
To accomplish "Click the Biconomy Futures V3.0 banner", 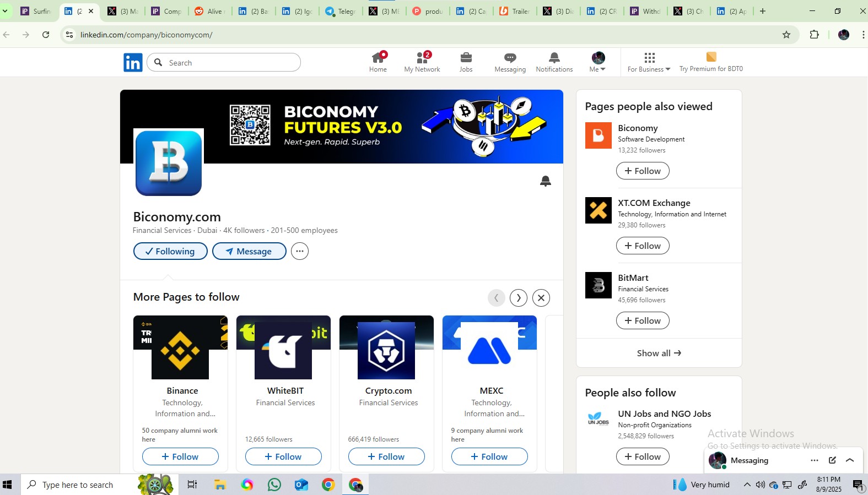I will tap(342, 126).
